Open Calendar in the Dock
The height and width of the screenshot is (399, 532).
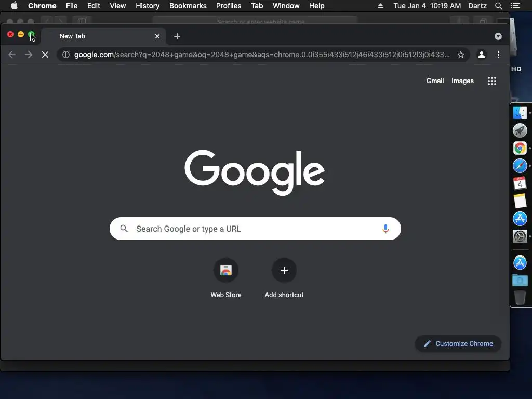[520, 183]
